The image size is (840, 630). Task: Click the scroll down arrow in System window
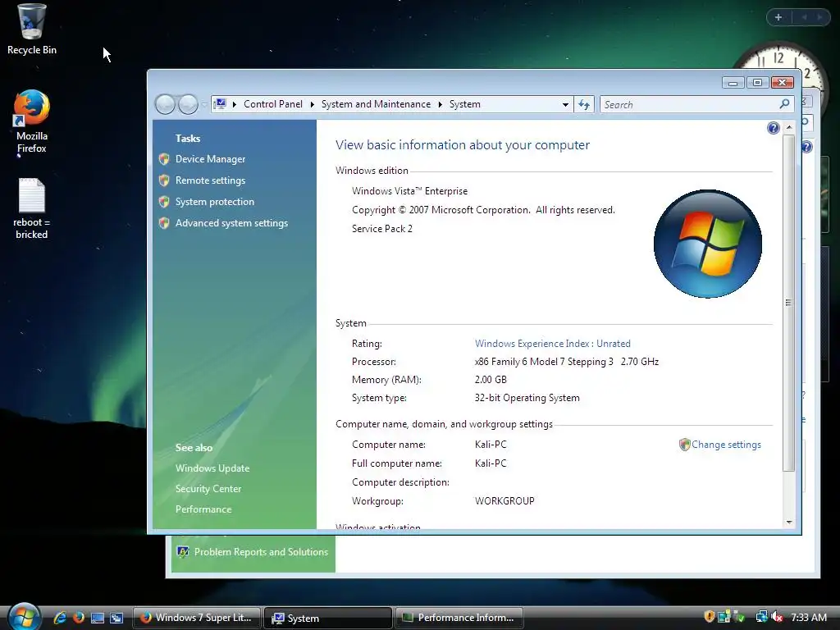coord(788,522)
